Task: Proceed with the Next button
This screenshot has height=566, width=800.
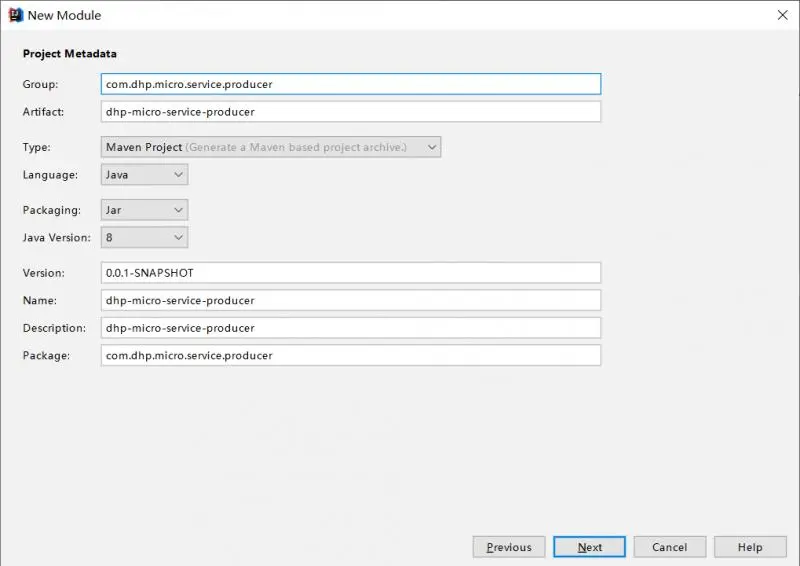Action: coord(589,547)
